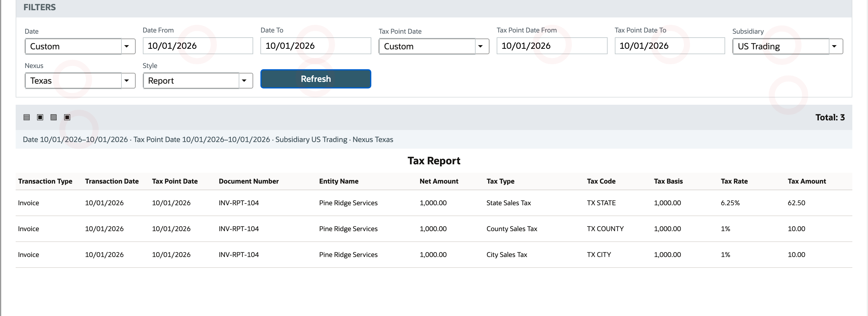Select the County Sales Tax cell
This screenshot has width=868, height=316.
511,229
